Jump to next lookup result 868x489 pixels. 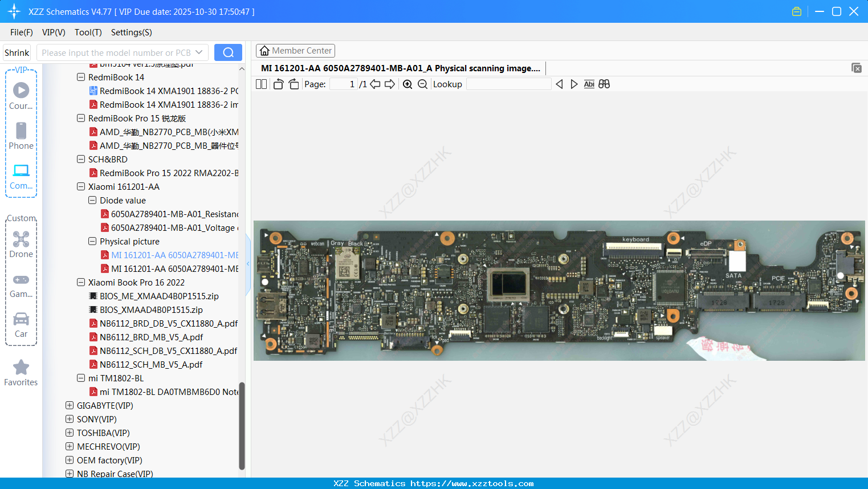point(574,84)
